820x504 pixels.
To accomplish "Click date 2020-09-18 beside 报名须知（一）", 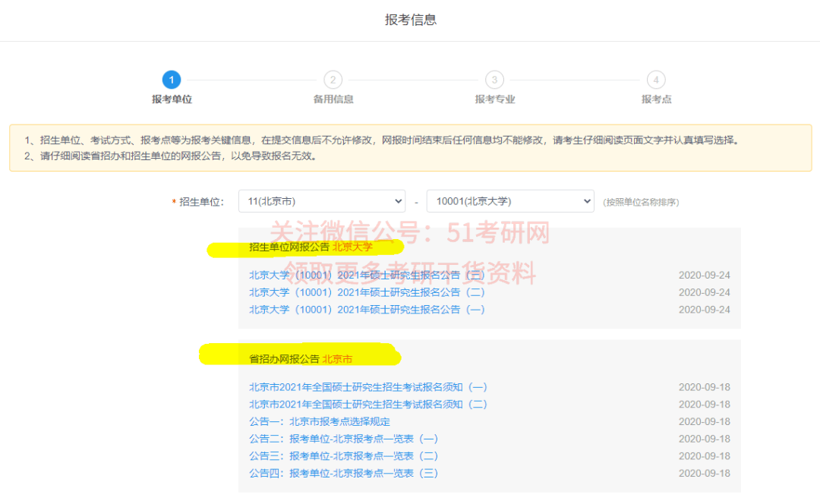I will tap(705, 387).
